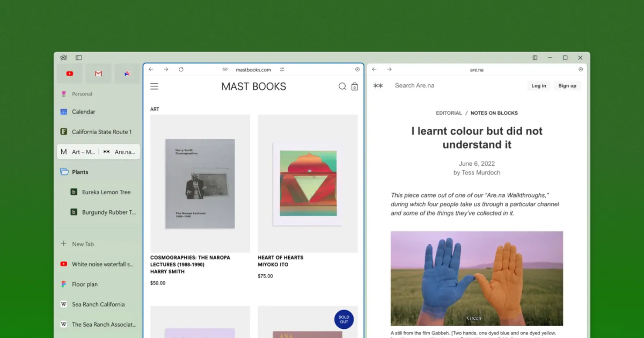Focus the Search Are.na field
Viewport: 644px width, 338px height.
(x=414, y=85)
